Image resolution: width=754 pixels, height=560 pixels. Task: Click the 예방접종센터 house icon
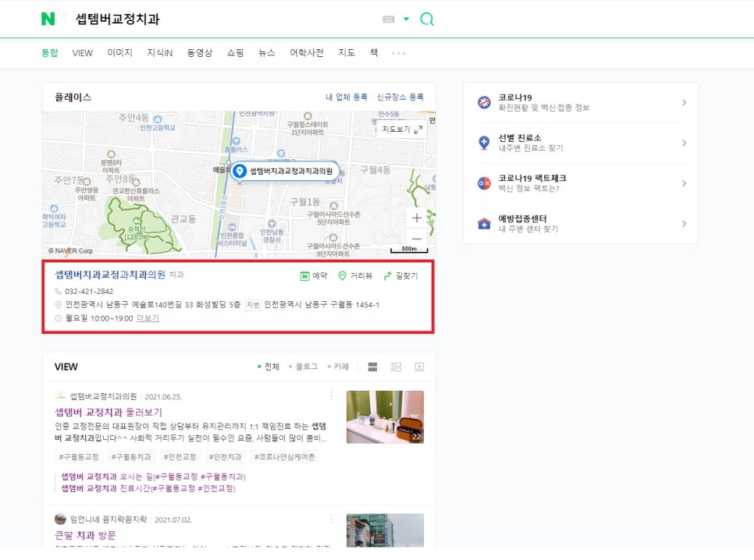[x=484, y=224]
